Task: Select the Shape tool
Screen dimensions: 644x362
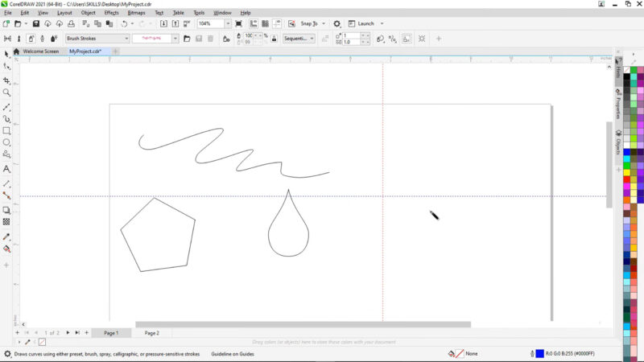Action: tap(6, 66)
